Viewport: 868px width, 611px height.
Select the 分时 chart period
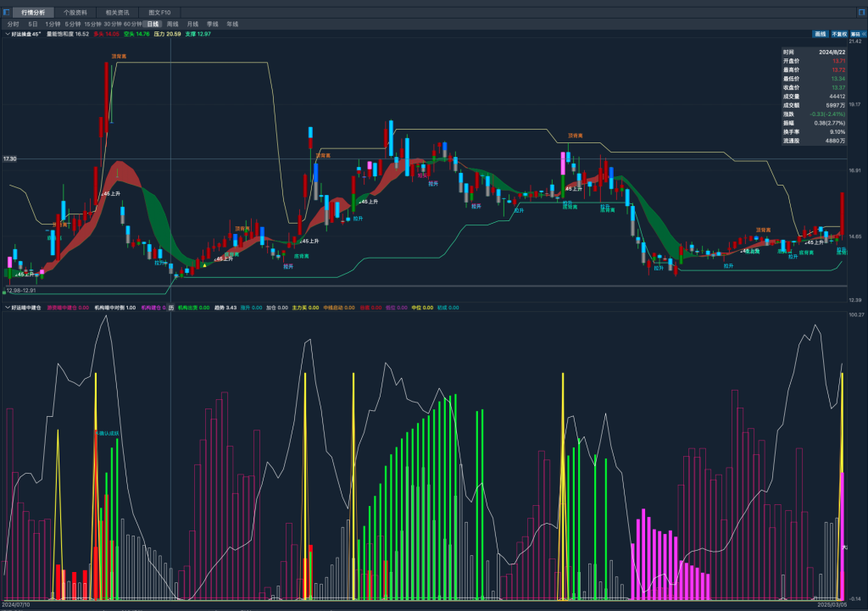click(x=14, y=24)
